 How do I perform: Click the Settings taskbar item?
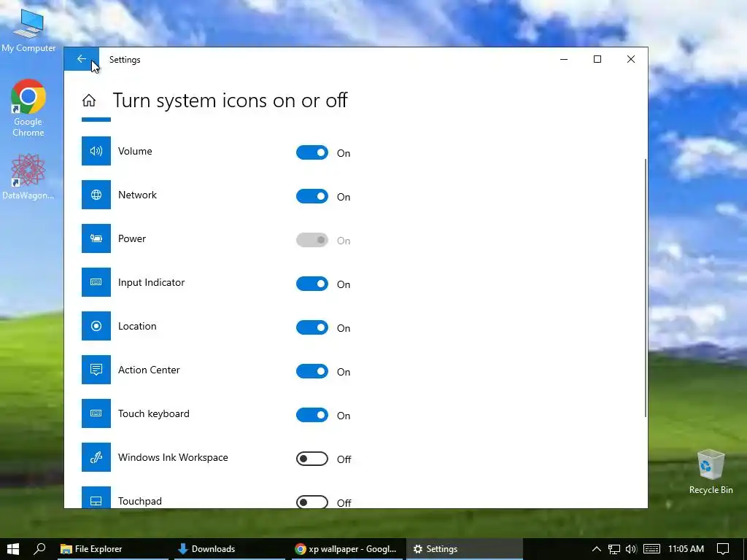[464, 549]
